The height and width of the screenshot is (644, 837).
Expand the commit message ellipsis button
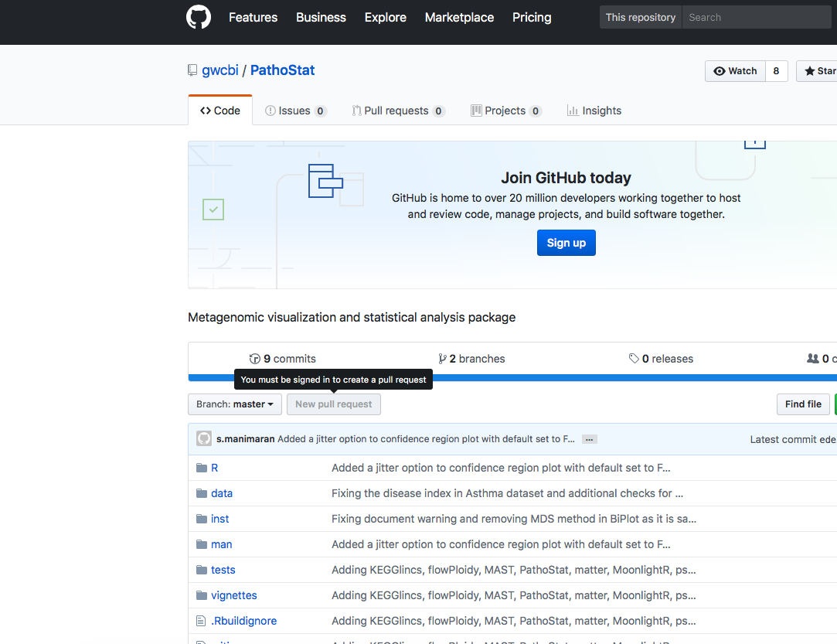590,439
